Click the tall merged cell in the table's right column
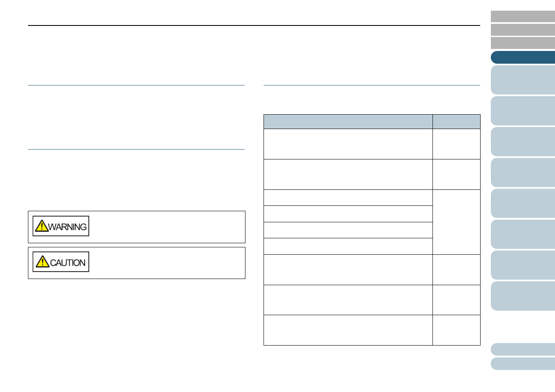Screen dimensions: 555x392 click(456, 222)
